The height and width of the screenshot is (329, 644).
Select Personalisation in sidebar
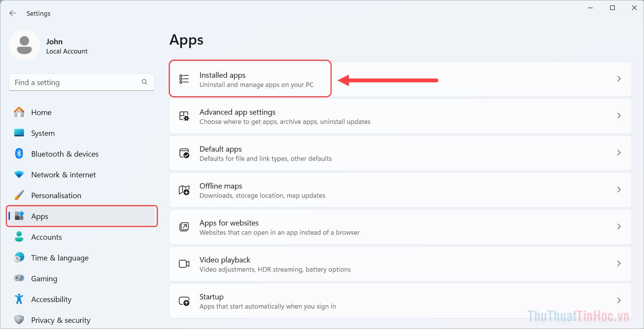pyautogui.click(x=82, y=195)
